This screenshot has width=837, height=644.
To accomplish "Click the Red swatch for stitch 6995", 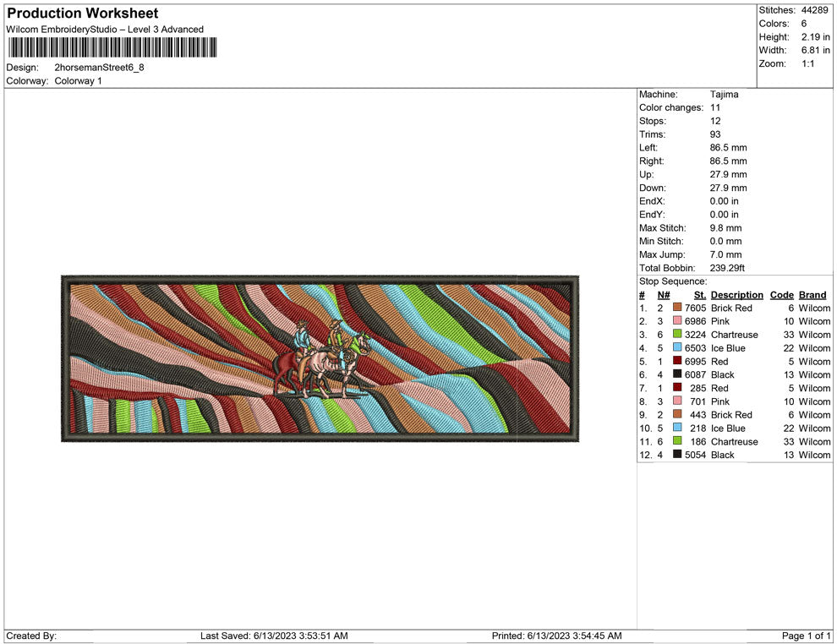I will 677,361.
